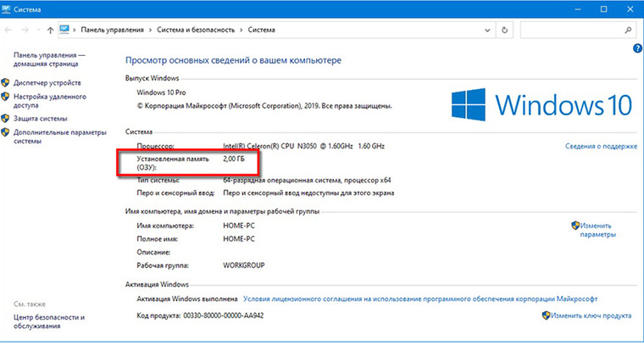Click shield icon beside 'Изменить ключ продукта'
This screenshot has width=644, height=346.
click(547, 315)
